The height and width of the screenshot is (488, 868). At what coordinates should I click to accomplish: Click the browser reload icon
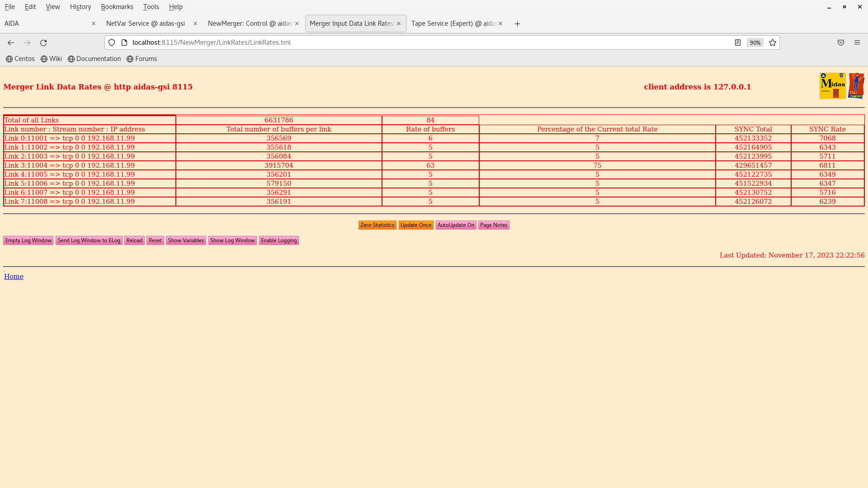tap(43, 42)
